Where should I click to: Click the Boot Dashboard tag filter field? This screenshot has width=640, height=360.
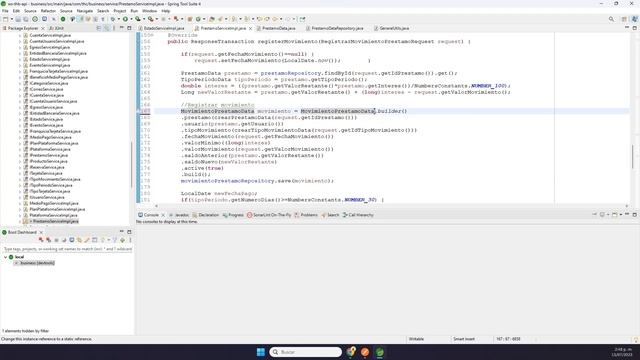point(67,249)
